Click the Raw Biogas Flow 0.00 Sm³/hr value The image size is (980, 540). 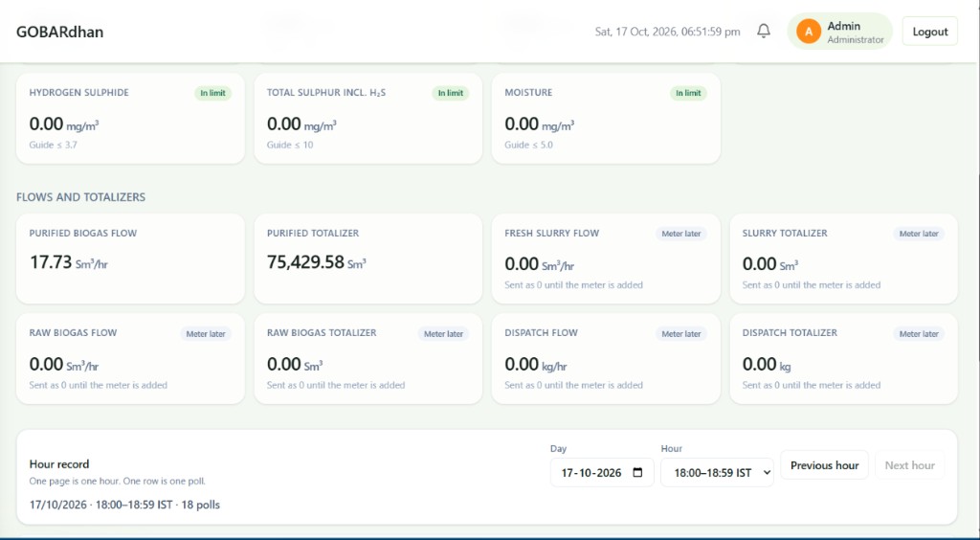(64, 365)
